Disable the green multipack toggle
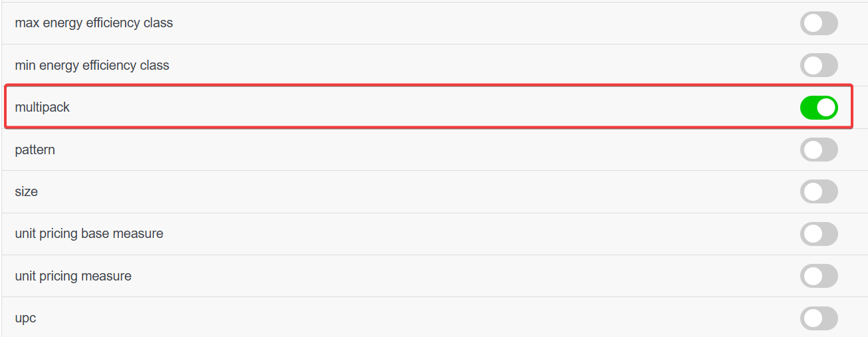The image size is (868, 337). pyautogui.click(x=819, y=107)
